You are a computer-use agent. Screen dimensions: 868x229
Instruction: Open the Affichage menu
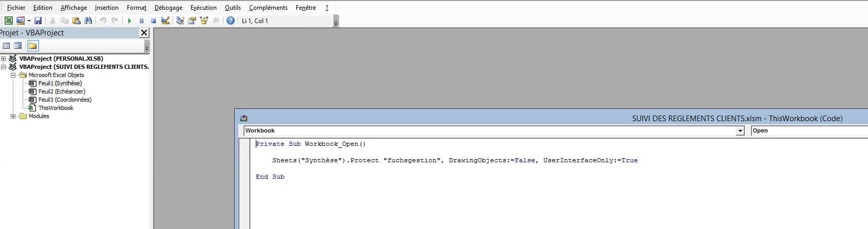[73, 8]
